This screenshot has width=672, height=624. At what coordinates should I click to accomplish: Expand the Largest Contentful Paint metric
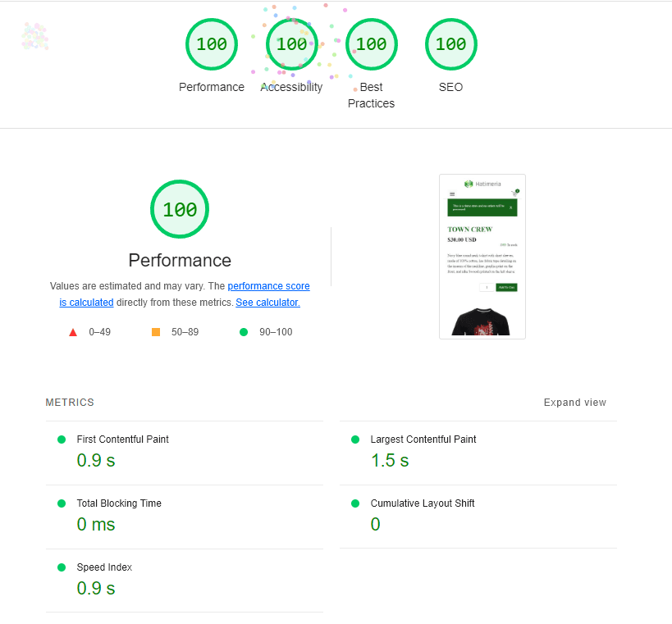pos(423,440)
